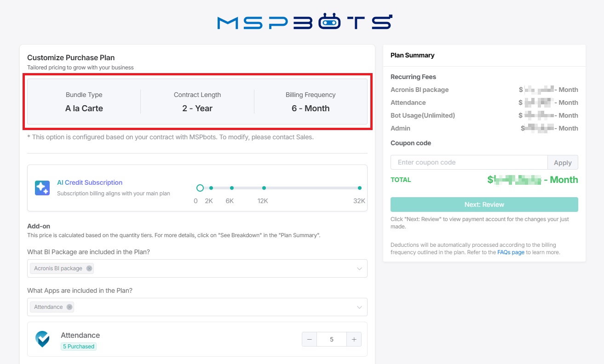This screenshot has width=604, height=364.
Task: Select the 6K AI credit tier
Action: [x=232, y=188]
